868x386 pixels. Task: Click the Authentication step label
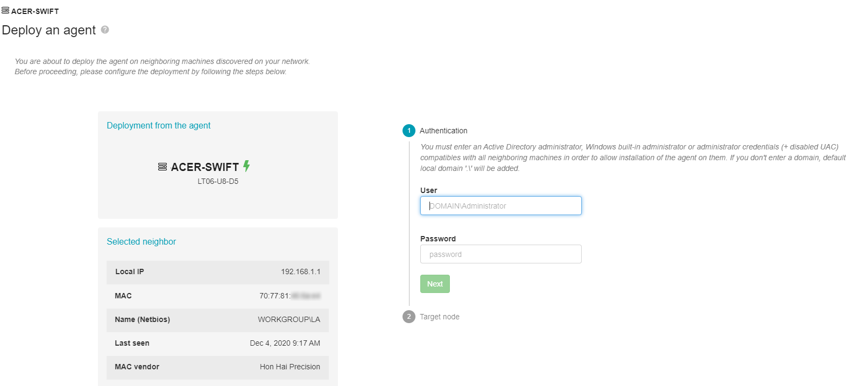tap(443, 131)
